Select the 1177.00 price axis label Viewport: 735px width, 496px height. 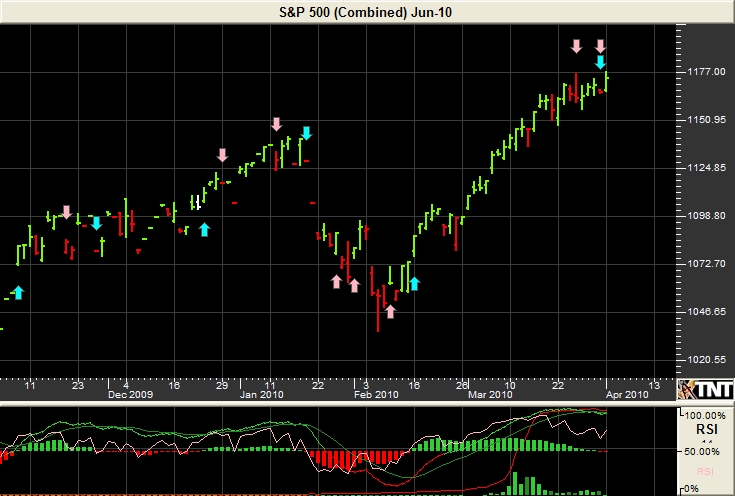pyautogui.click(x=706, y=71)
